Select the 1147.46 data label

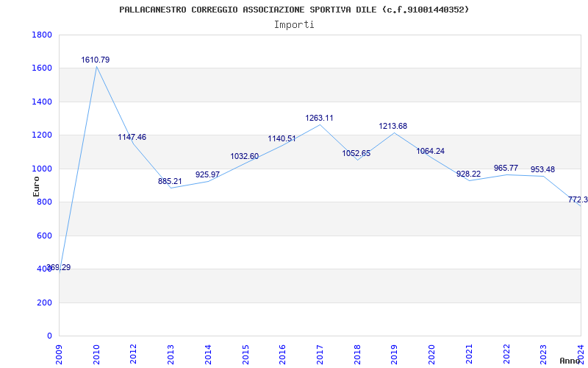[132, 137]
